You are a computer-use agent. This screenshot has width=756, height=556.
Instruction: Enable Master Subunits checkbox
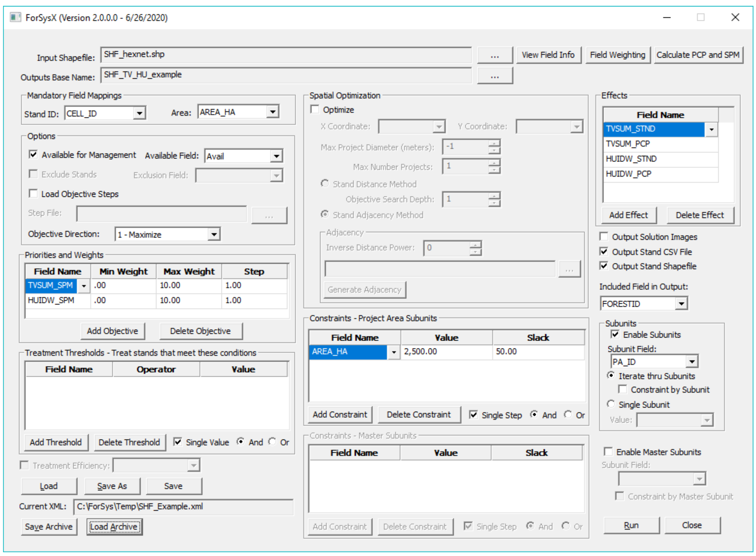tap(608, 452)
